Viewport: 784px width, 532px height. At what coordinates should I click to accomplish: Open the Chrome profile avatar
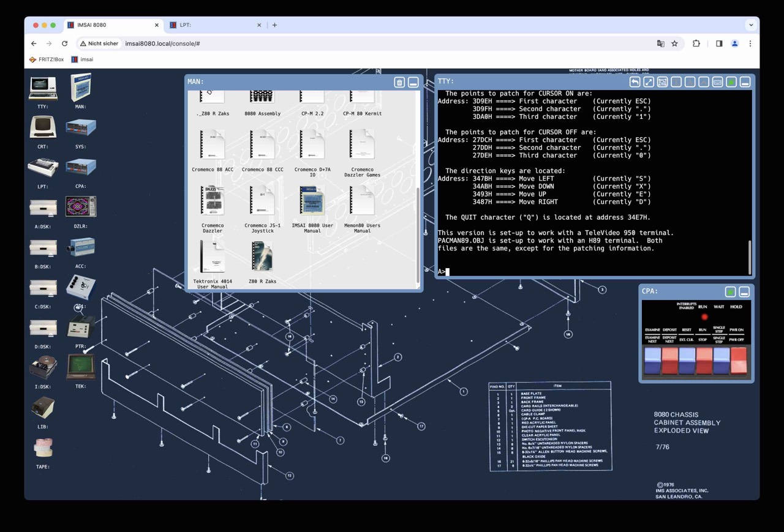(734, 43)
